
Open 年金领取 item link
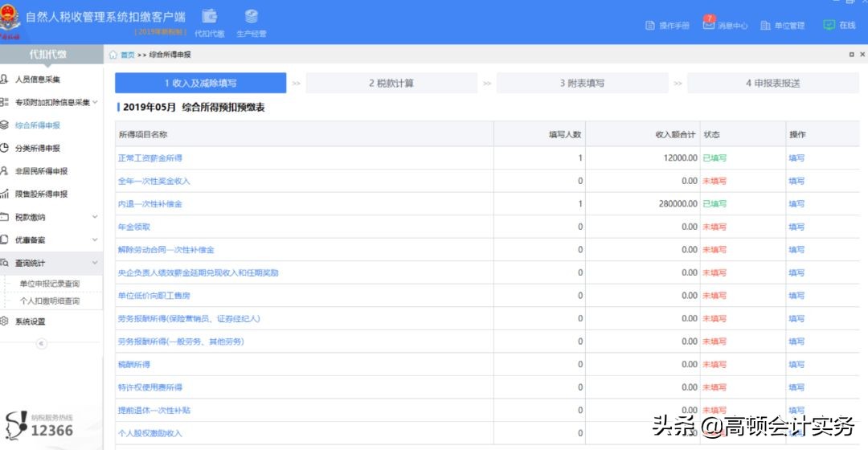(134, 227)
